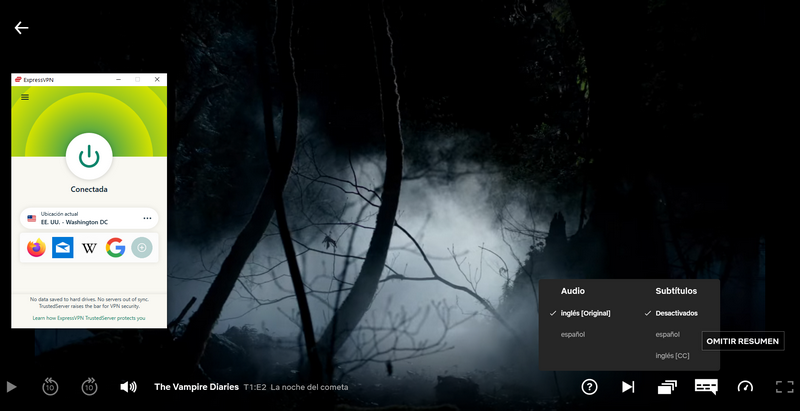Launch Firefox shortcut in ExpressVPN
Viewport: 800px width, 411px height.
tap(36, 248)
